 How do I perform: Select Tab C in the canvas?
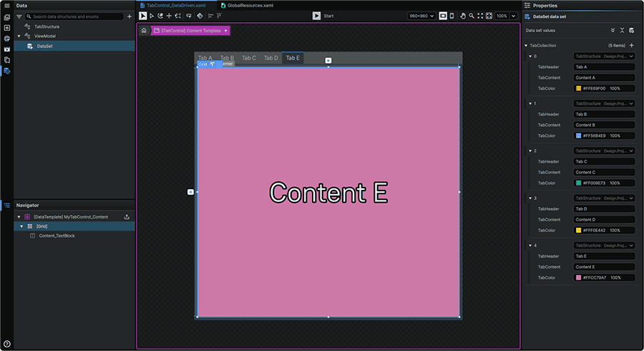249,58
